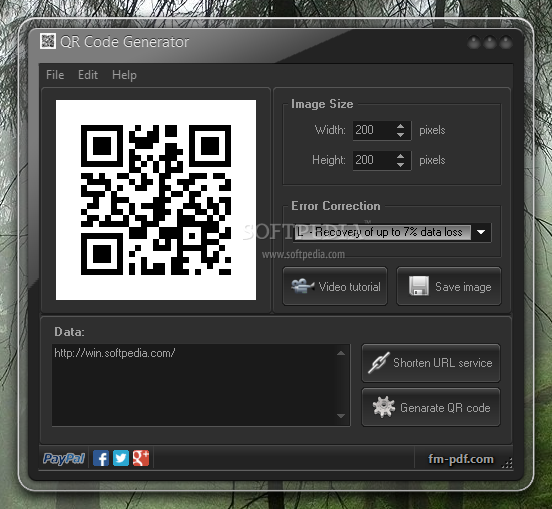Increase Width with the up arrow
Image resolution: width=552 pixels, height=509 pixels.
pos(400,126)
